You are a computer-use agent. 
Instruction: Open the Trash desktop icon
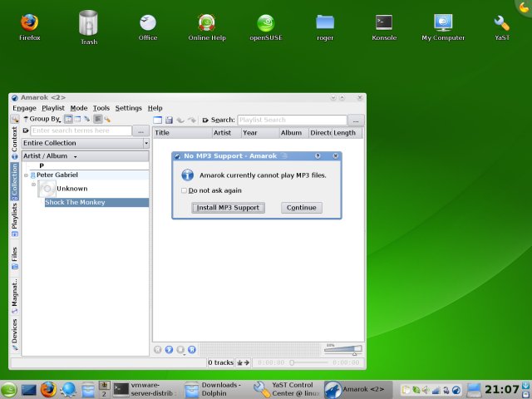coord(89,27)
